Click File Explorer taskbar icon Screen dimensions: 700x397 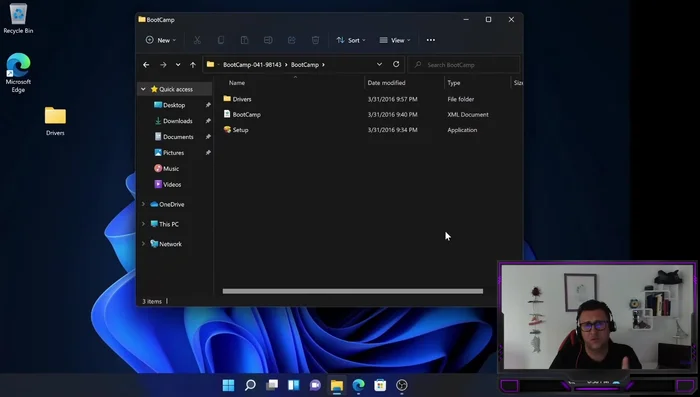point(337,385)
